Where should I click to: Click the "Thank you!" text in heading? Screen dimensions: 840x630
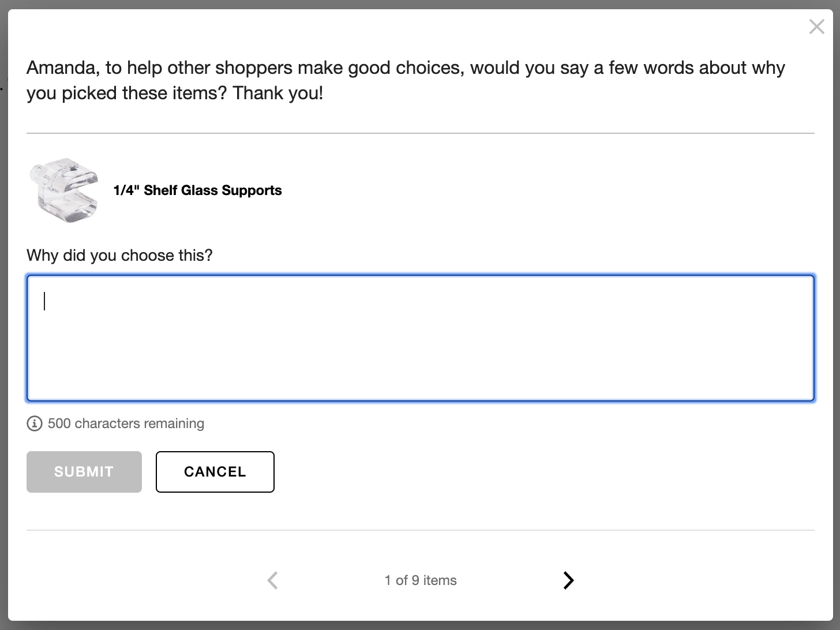(278, 93)
